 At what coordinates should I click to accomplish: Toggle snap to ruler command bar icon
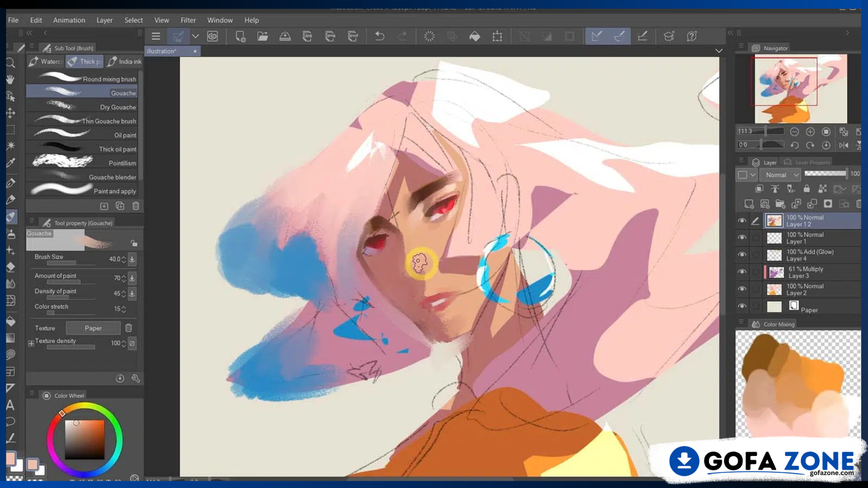[597, 36]
